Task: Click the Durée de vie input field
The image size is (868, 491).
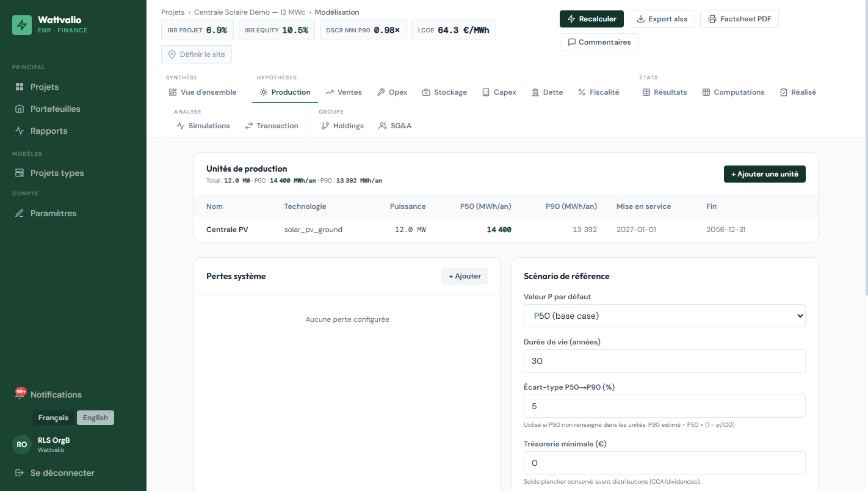Action: tap(664, 361)
